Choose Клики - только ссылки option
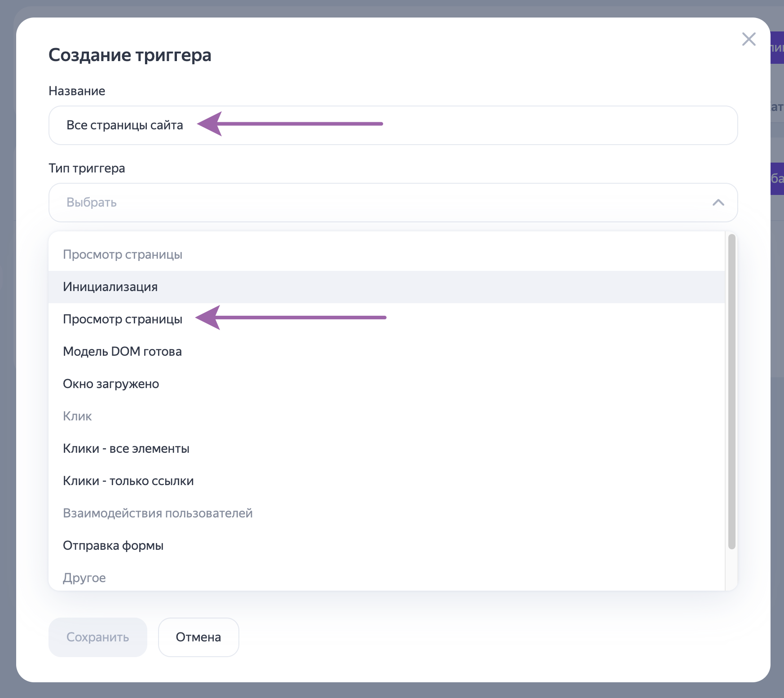The height and width of the screenshot is (698, 784). [x=128, y=481]
